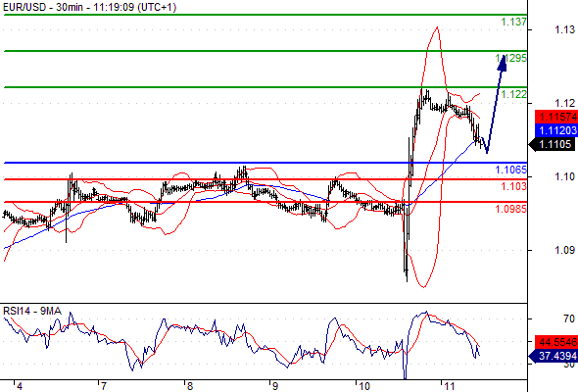Click the RSI14 - 9MA indicator label

tap(32, 311)
